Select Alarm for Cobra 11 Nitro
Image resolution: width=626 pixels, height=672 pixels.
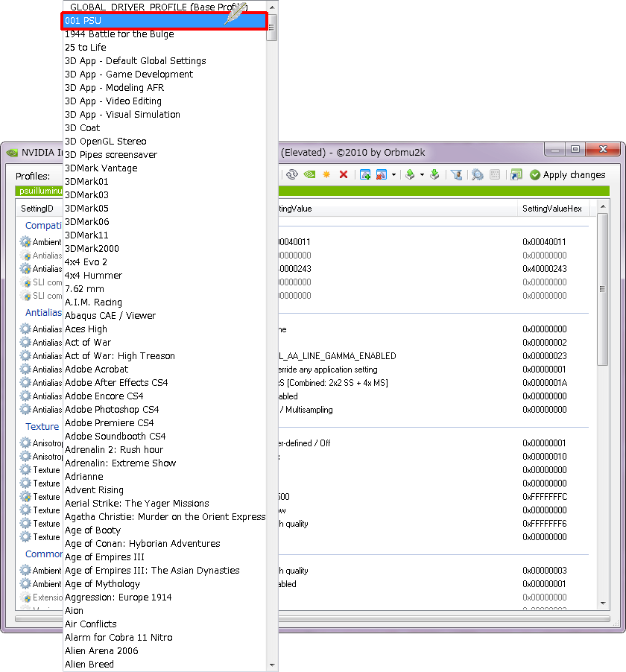165,637
